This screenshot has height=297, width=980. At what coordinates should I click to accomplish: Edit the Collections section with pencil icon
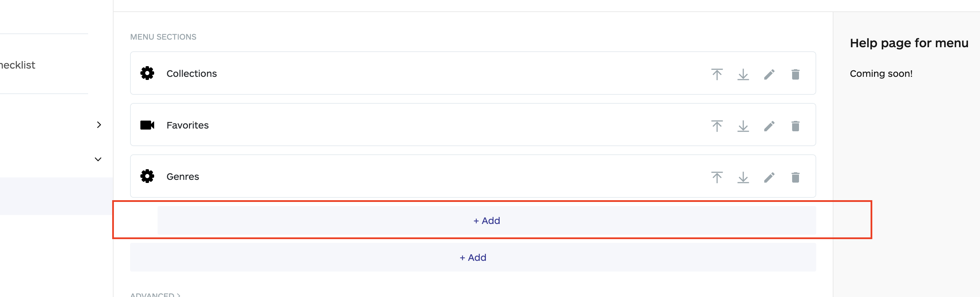pos(769,73)
